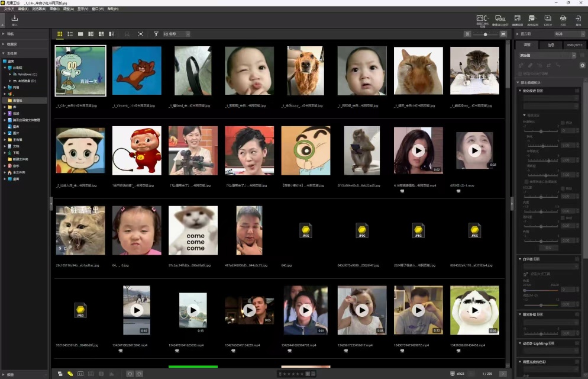This screenshot has width=588, height=379.
Task: Open the histogram RGB channel dropdown
Action: (569, 34)
